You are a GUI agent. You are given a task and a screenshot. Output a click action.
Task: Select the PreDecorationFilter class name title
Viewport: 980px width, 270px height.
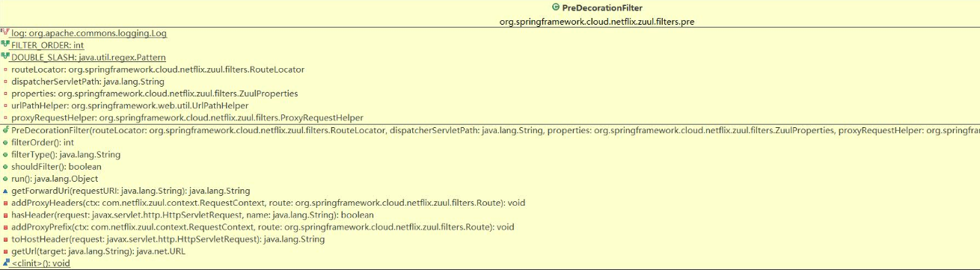pyautogui.click(x=602, y=7)
